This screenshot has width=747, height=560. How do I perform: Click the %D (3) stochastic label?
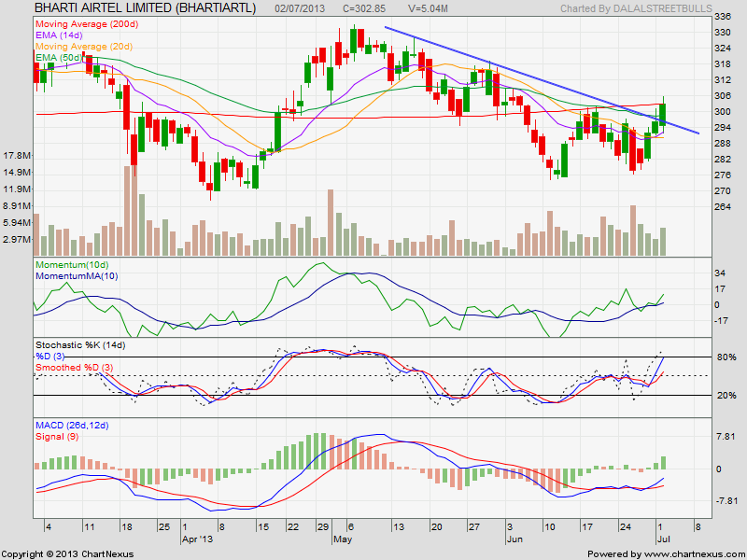[50, 357]
